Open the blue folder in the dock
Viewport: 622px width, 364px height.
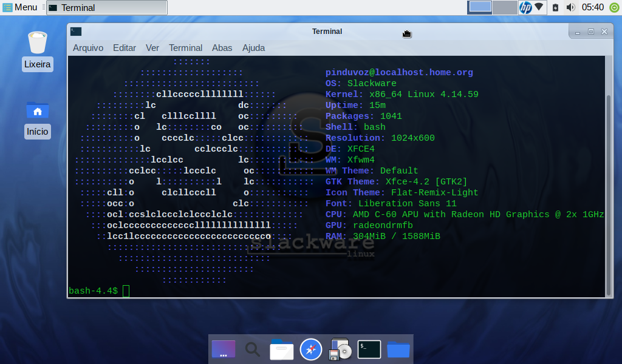(x=398, y=349)
